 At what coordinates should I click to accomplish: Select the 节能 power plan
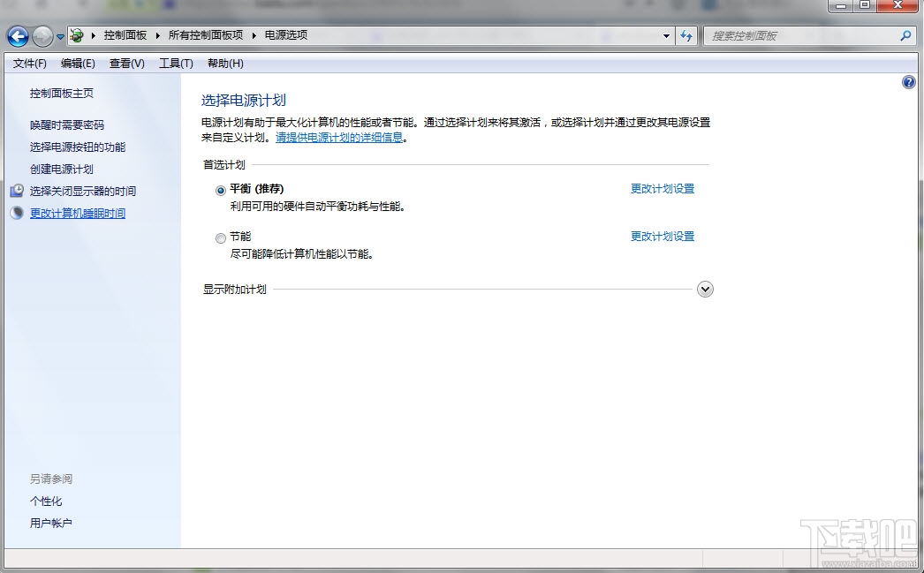(220, 237)
